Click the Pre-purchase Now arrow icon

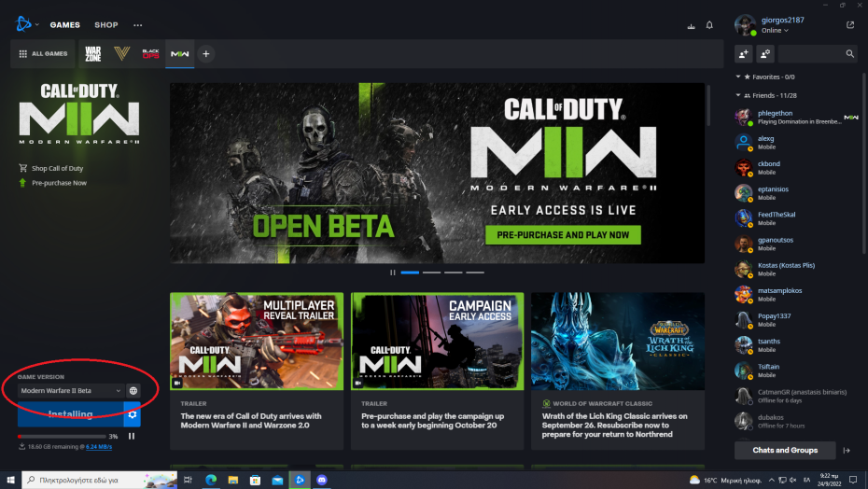[x=22, y=183]
